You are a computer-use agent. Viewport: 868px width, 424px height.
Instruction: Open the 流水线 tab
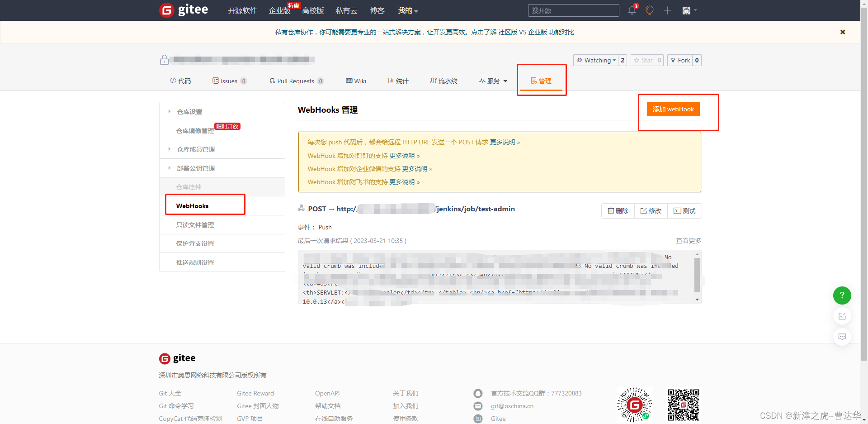(444, 81)
